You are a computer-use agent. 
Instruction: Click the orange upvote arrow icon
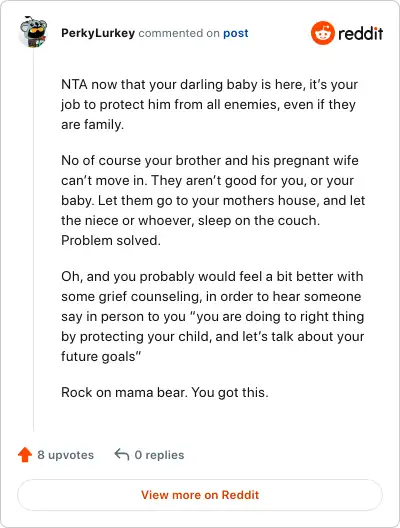tap(25, 455)
